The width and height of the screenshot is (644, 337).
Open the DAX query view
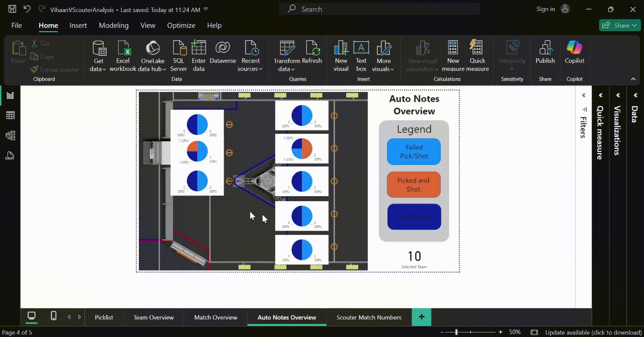coord(10,155)
